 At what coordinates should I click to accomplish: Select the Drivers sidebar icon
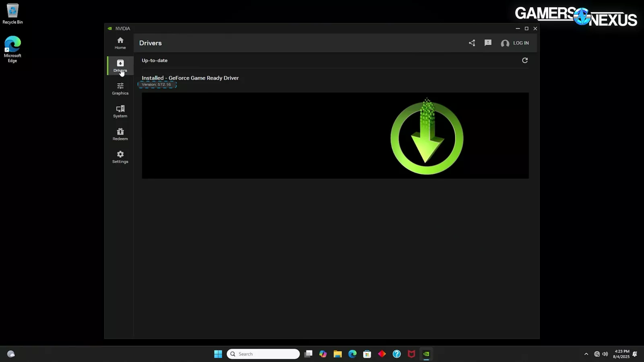(120, 66)
